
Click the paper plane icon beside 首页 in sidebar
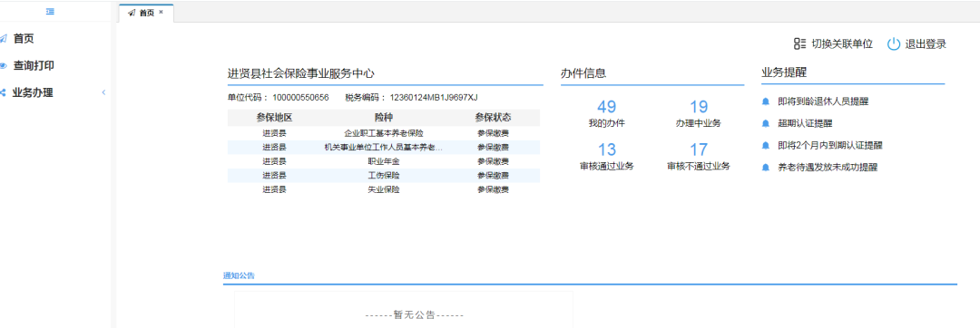[x=3, y=39]
